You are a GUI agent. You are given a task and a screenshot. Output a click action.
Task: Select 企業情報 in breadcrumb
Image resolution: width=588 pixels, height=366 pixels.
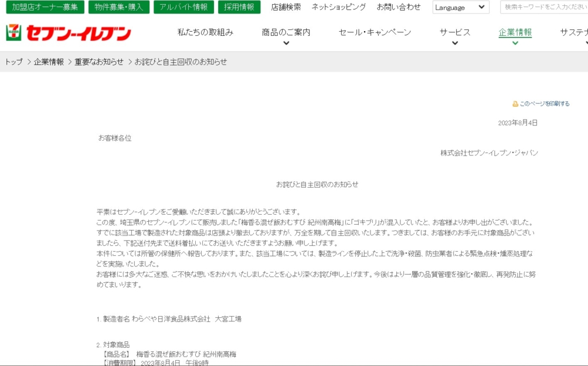[49, 62]
